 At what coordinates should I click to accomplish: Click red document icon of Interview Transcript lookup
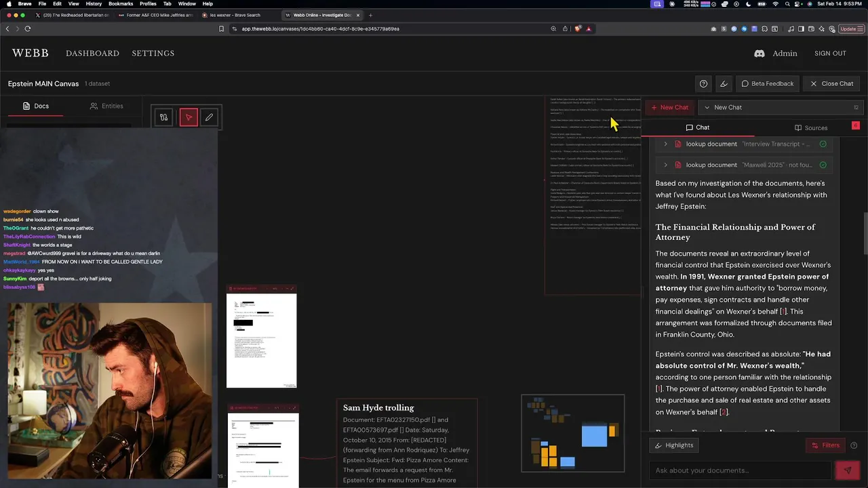pos(677,144)
